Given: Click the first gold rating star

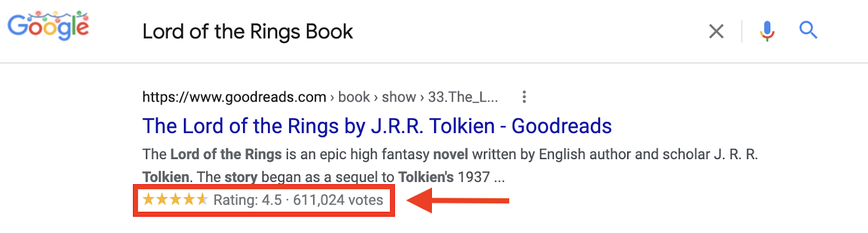Looking at the screenshot, I should pos(148,200).
